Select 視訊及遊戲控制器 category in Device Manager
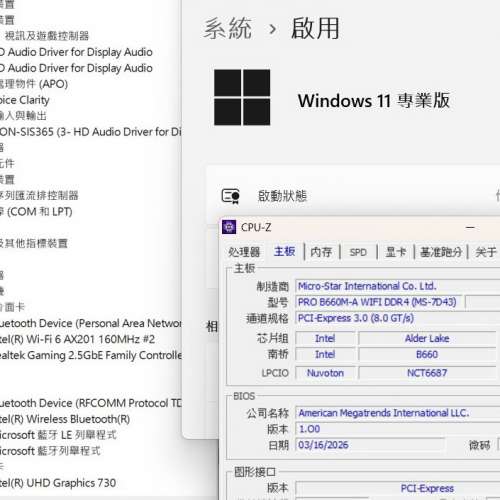500x500 pixels. click(x=47, y=36)
